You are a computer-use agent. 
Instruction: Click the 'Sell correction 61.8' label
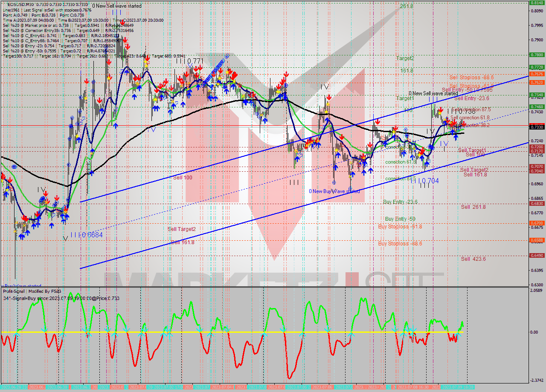470,118
